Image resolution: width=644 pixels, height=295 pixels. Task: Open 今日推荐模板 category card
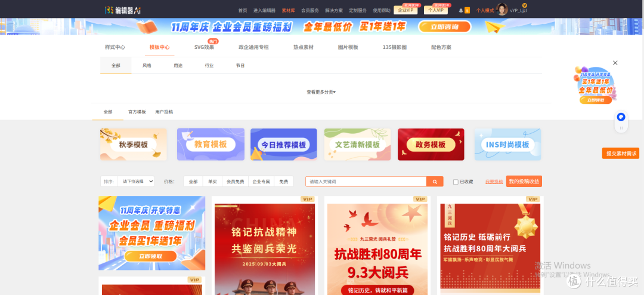284,145
